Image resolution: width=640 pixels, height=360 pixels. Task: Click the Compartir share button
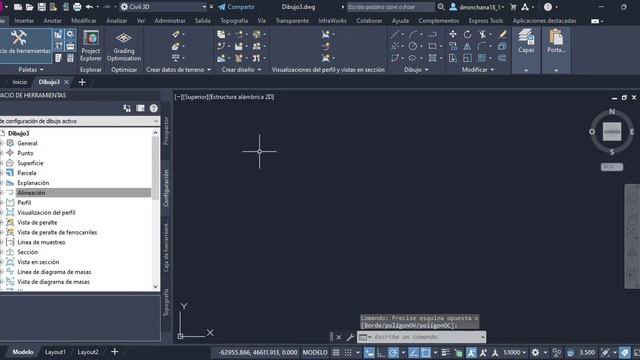click(236, 7)
